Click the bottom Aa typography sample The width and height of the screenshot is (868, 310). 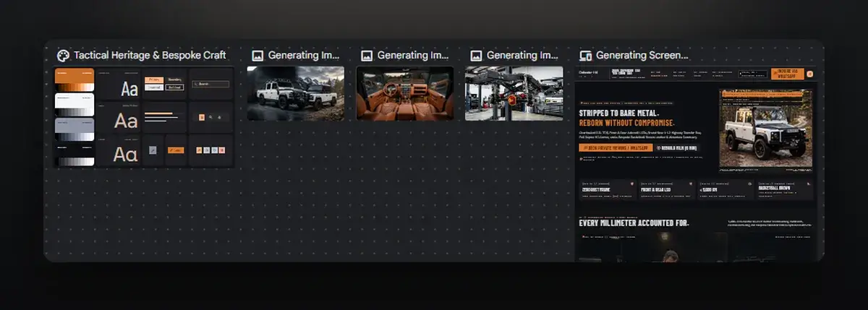(126, 153)
